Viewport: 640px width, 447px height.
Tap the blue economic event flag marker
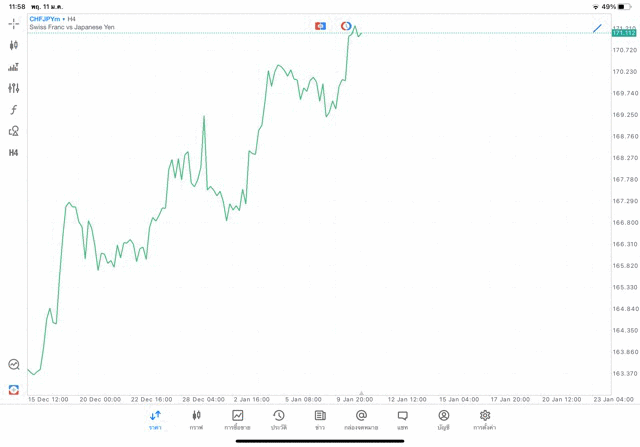320,26
